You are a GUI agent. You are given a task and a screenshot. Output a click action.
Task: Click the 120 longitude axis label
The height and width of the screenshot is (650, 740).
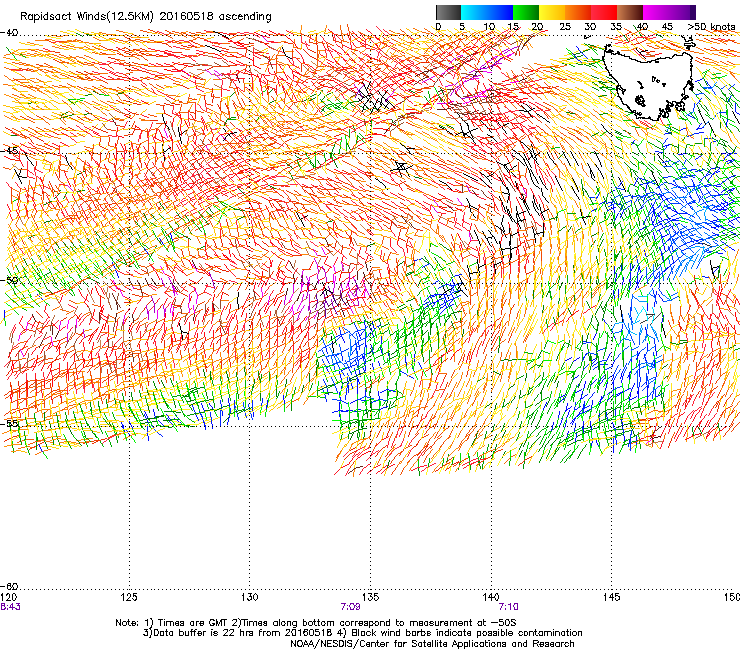(8, 597)
